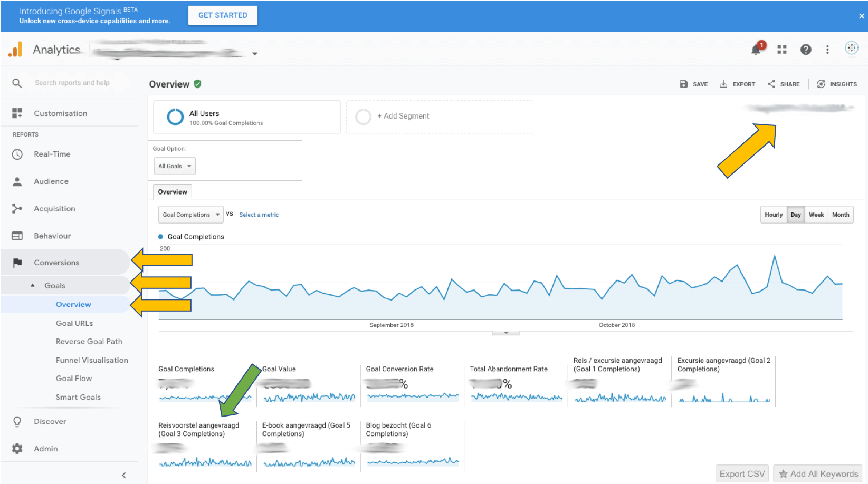This screenshot has height=484, width=868.
Task: Open the Goal URLs report
Action: (74, 323)
